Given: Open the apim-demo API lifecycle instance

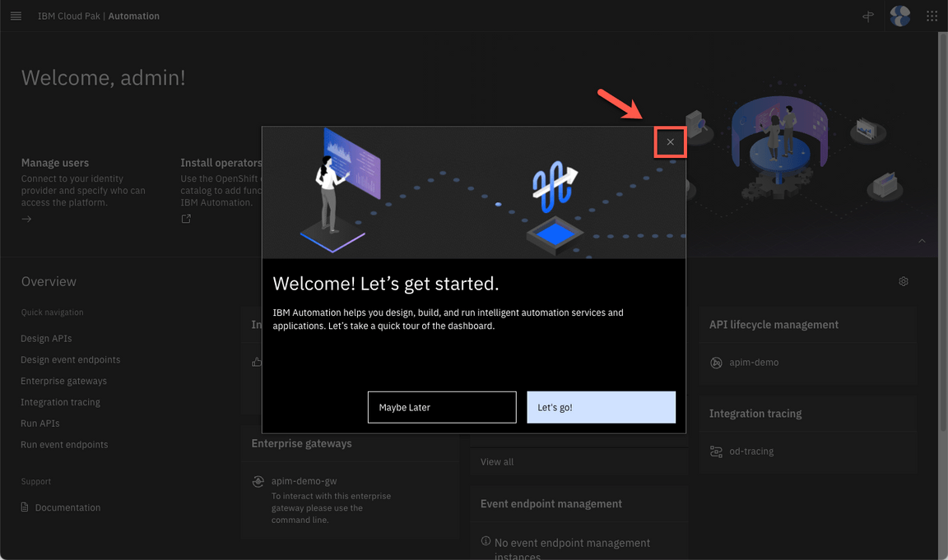Looking at the screenshot, I should click(x=753, y=363).
